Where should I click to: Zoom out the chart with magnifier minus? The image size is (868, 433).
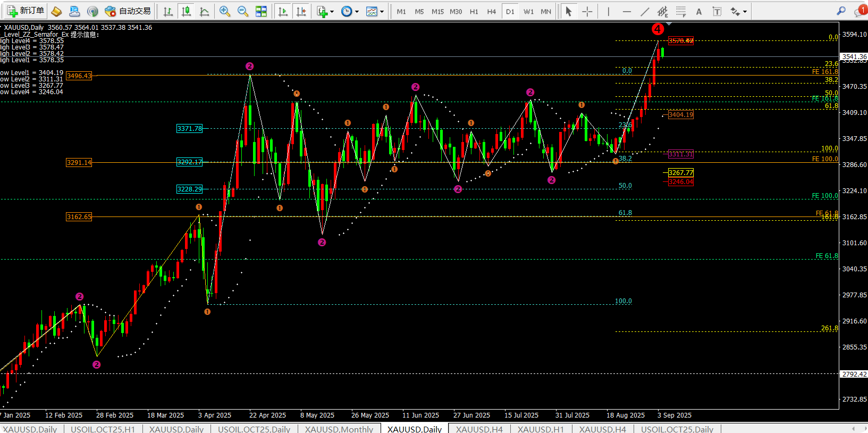pos(243,11)
